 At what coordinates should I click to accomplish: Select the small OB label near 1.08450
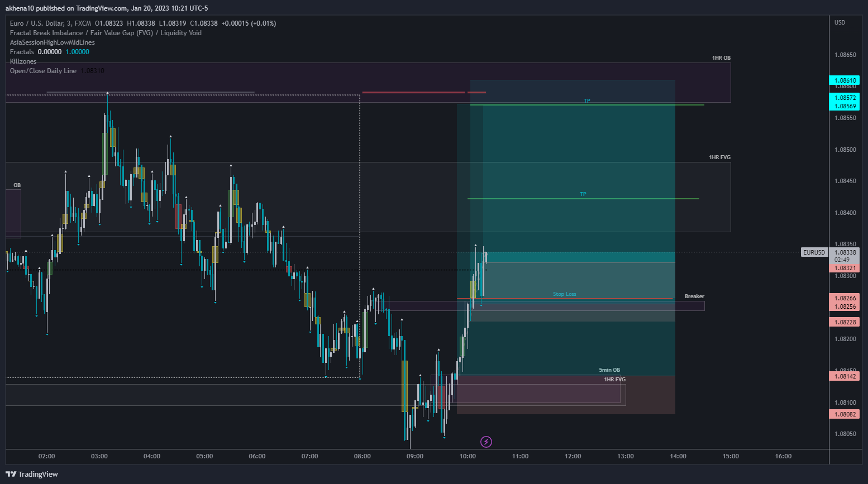17,185
